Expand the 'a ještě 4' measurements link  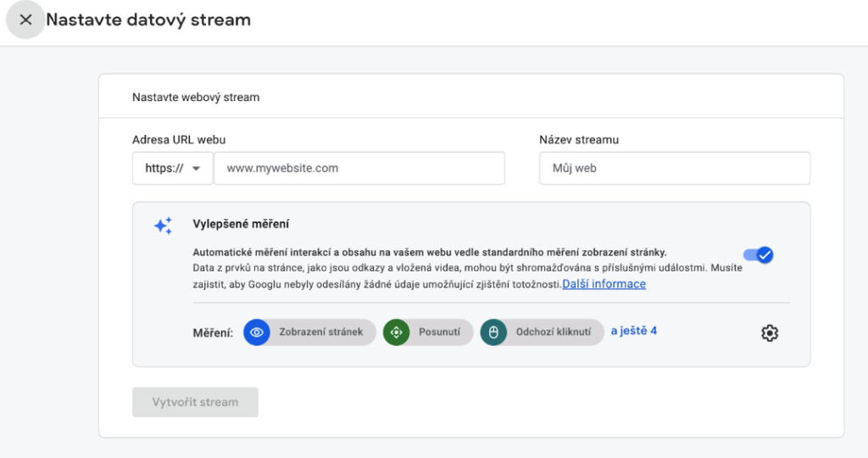[634, 331]
